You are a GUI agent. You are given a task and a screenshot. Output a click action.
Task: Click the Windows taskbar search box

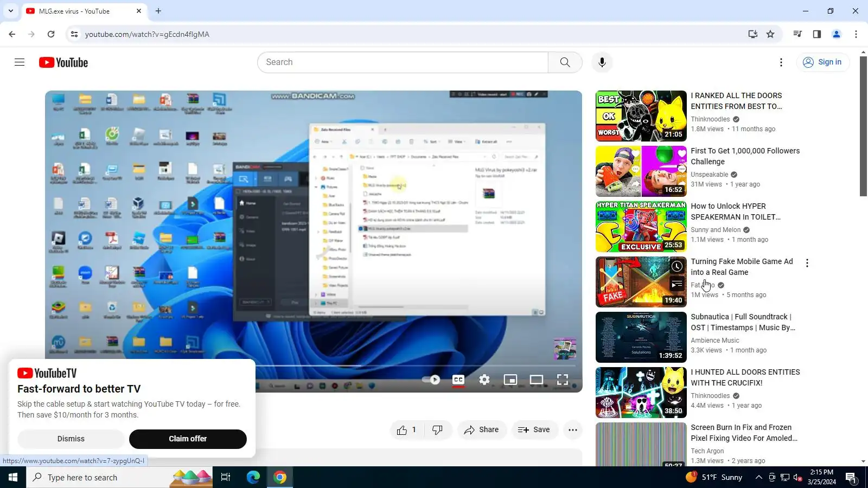click(x=119, y=477)
